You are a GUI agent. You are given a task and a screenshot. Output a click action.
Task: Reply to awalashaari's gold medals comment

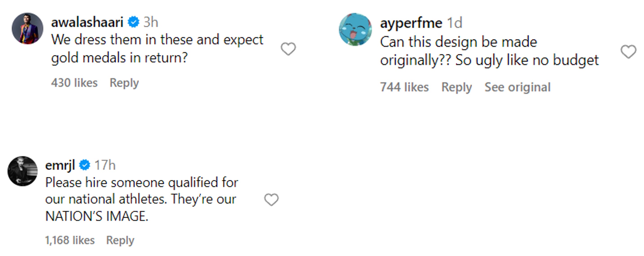124,83
